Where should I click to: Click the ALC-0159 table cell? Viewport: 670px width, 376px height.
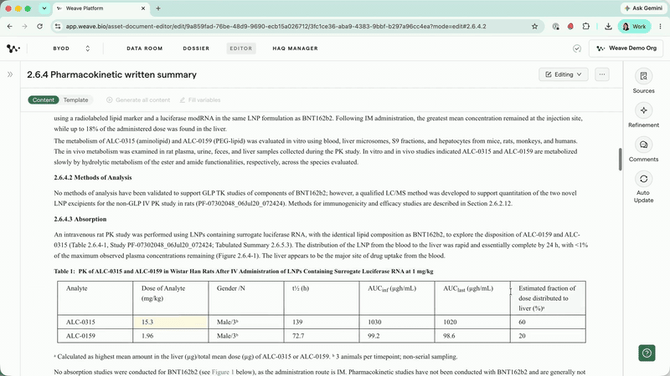[95, 336]
